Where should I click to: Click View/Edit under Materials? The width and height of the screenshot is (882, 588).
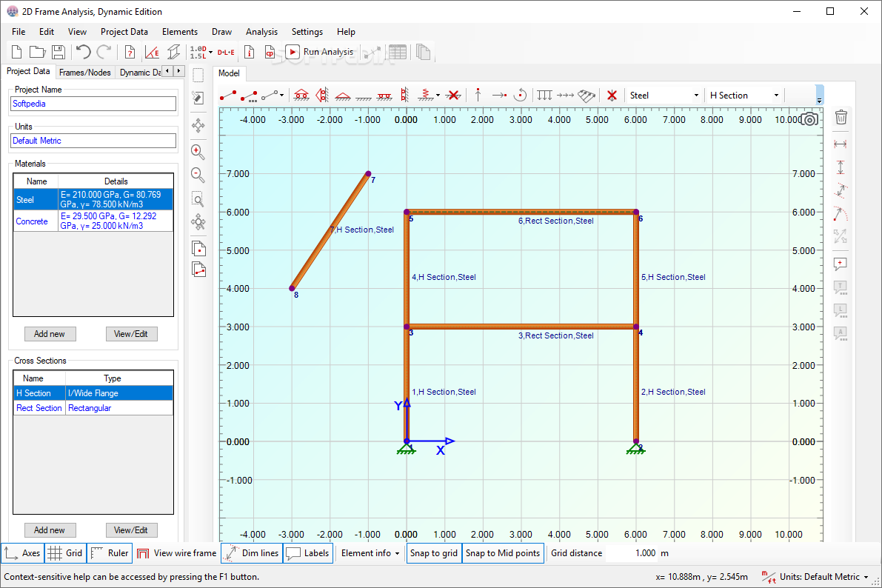[x=131, y=334]
